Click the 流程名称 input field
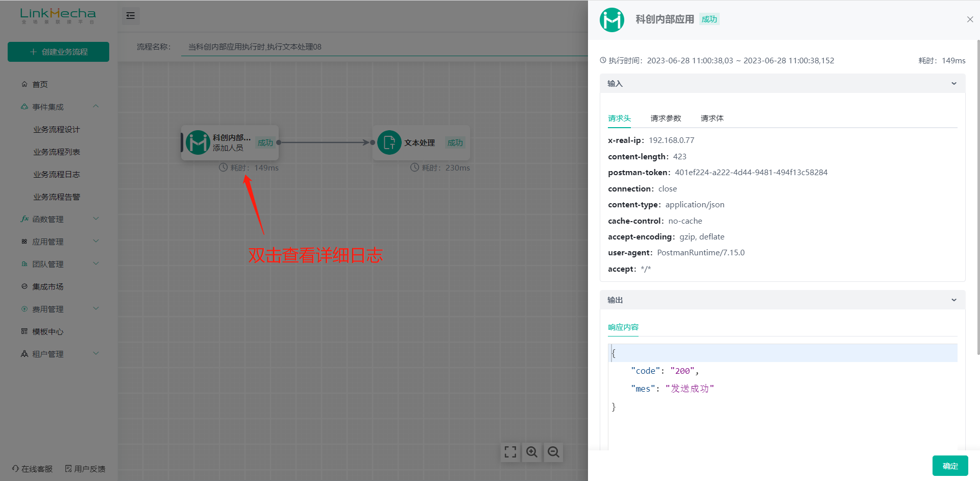The width and height of the screenshot is (980, 481). pyautogui.click(x=384, y=47)
